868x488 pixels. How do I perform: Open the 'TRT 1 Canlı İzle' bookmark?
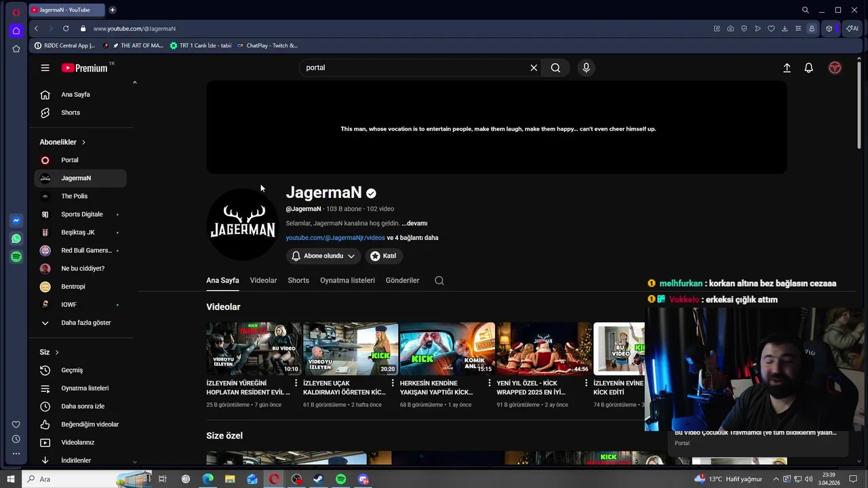point(200,45)
